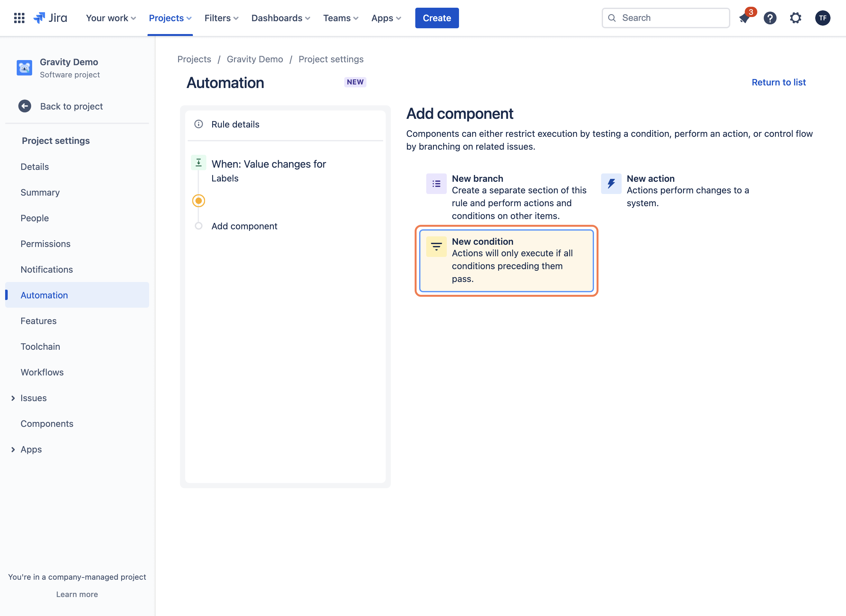
Task: Open the Teams dropdown menu
Action: [x=341, y=18]
